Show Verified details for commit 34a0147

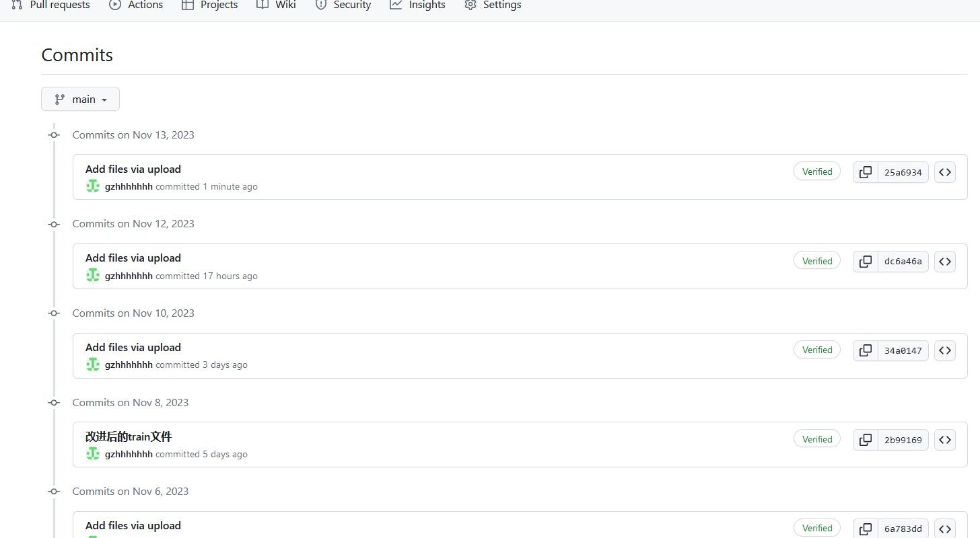pos(817,350)
